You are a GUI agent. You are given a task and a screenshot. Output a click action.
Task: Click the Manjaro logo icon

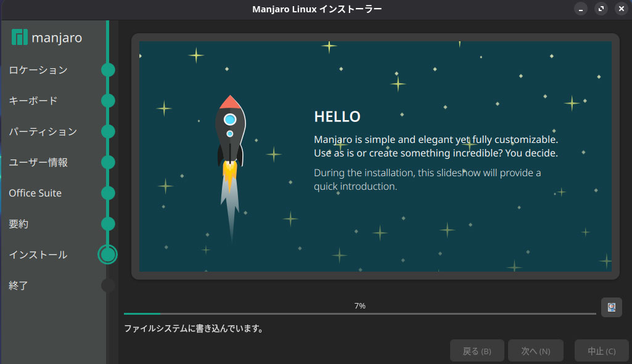click(19, 37)
